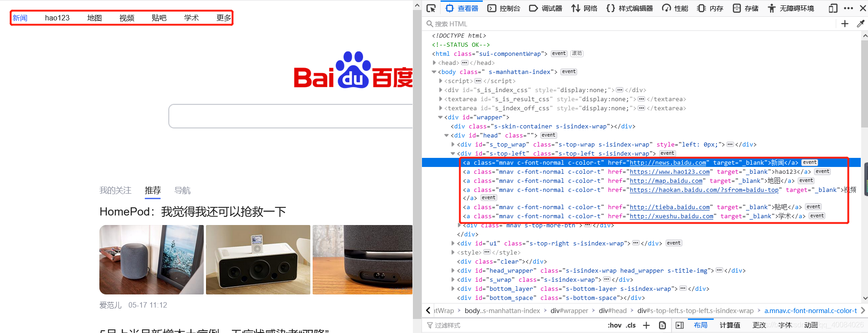Pick a color with the eyedropper

860,24
